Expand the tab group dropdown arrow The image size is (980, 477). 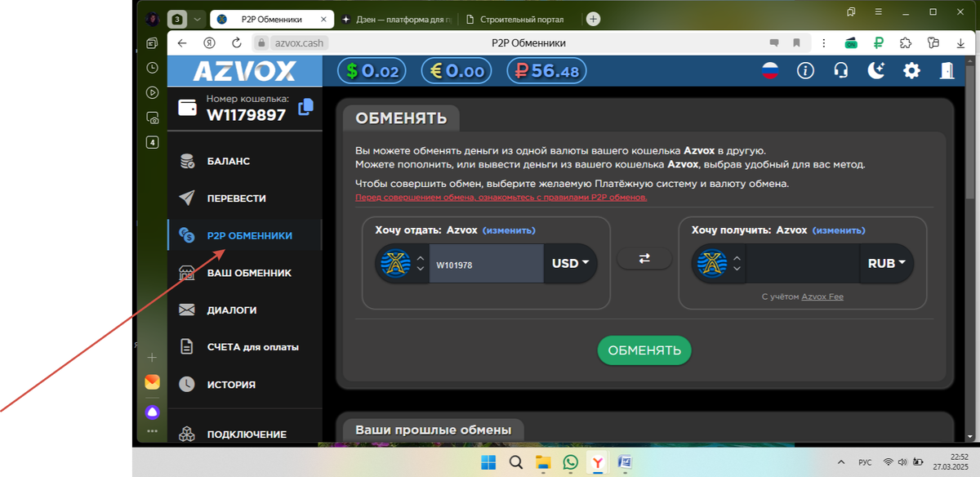coord(197,19)
